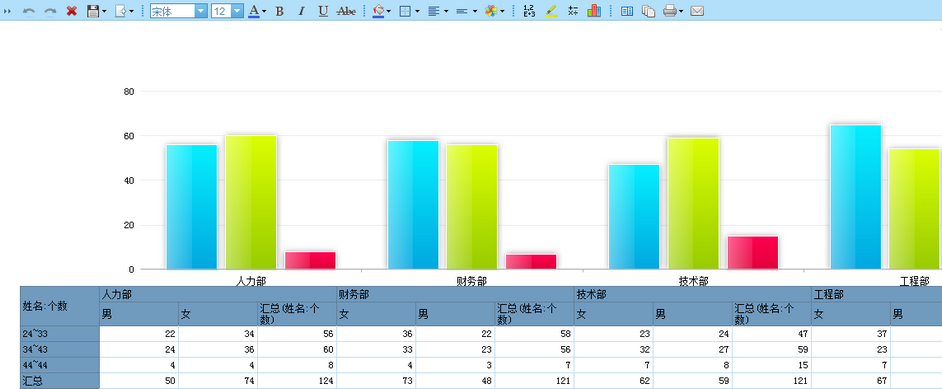The width and height of the screenshot is (942, 389).
Task: Toggle strikethrough Abc formatting
Action: (346, 11)
